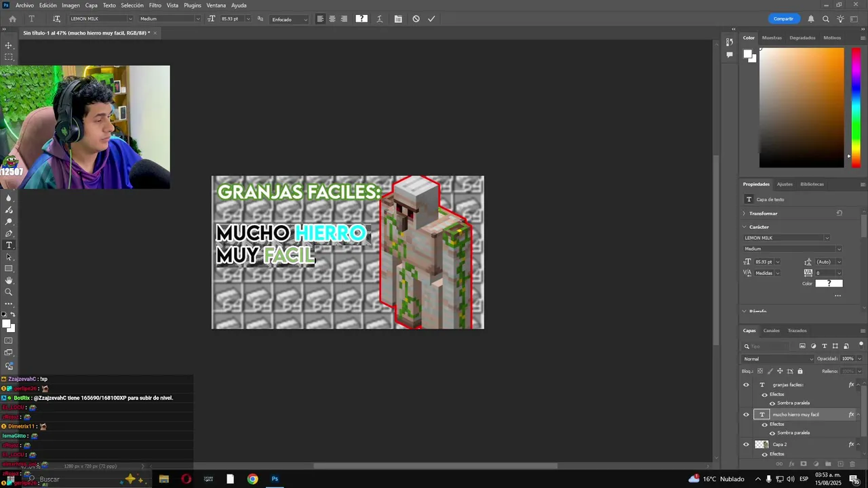
Task: Open warp text options
Action: [x=379, y=19]
